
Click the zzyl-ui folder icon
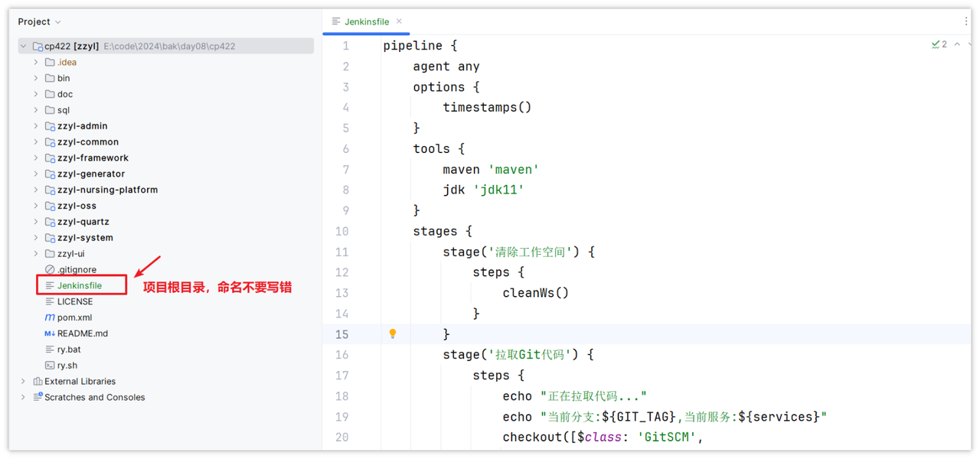[50, 254]
